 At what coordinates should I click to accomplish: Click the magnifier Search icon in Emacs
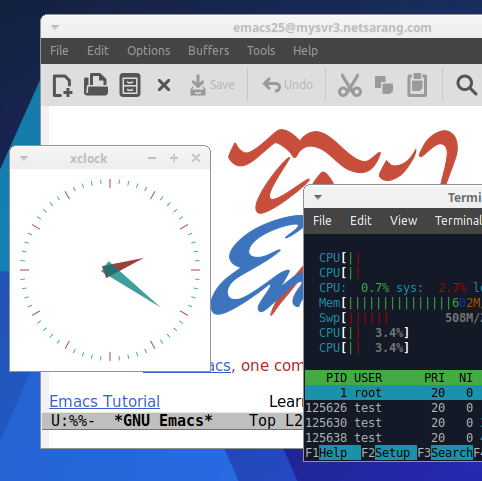[x=467, y=85]
